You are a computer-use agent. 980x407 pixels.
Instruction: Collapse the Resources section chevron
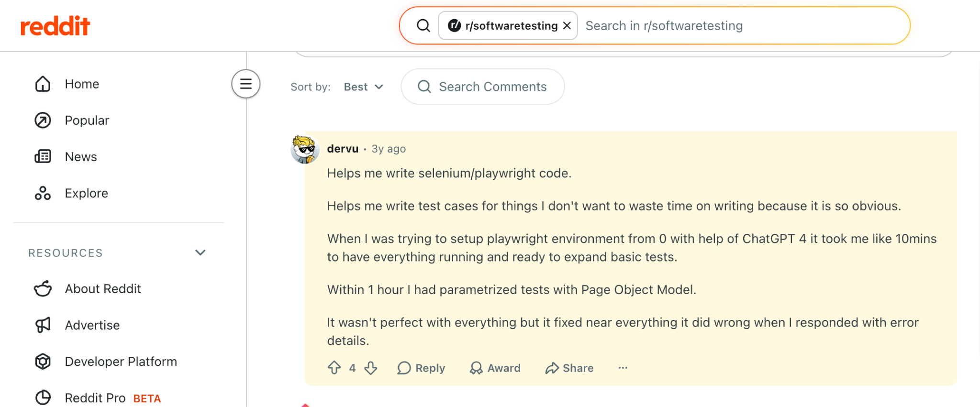[200, 253]
